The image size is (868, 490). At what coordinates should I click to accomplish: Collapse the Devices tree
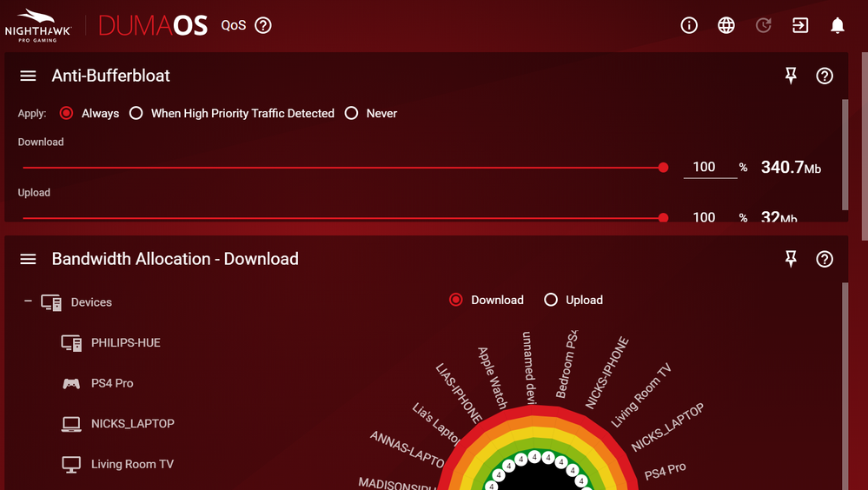coord(28,301)
